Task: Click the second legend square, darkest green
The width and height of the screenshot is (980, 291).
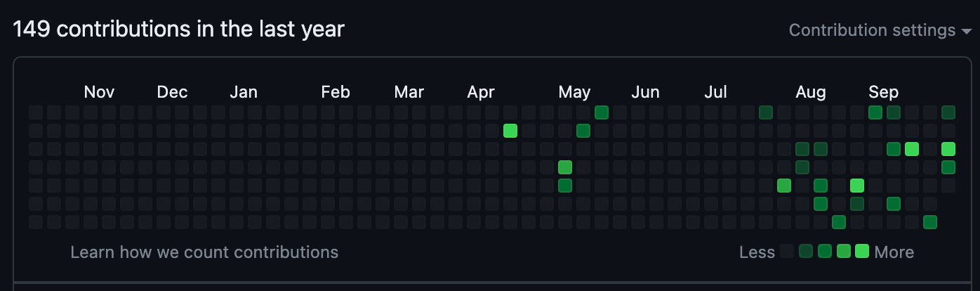Action: coord(806,251)
